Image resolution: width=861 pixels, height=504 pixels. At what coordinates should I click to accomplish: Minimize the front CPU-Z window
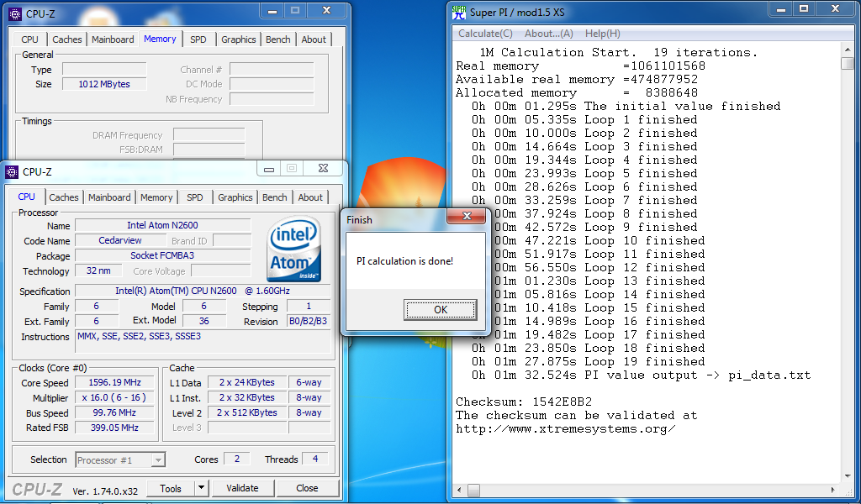coord(269,169)
